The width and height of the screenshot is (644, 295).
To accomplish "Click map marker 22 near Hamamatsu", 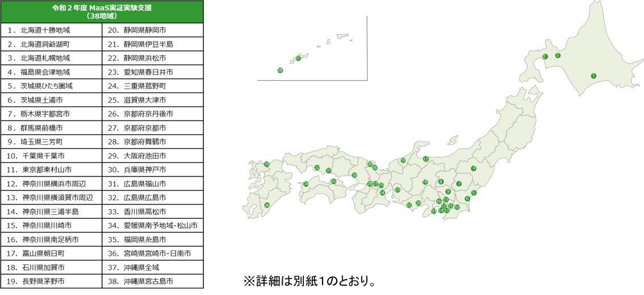I will click(x=409, y=205).
